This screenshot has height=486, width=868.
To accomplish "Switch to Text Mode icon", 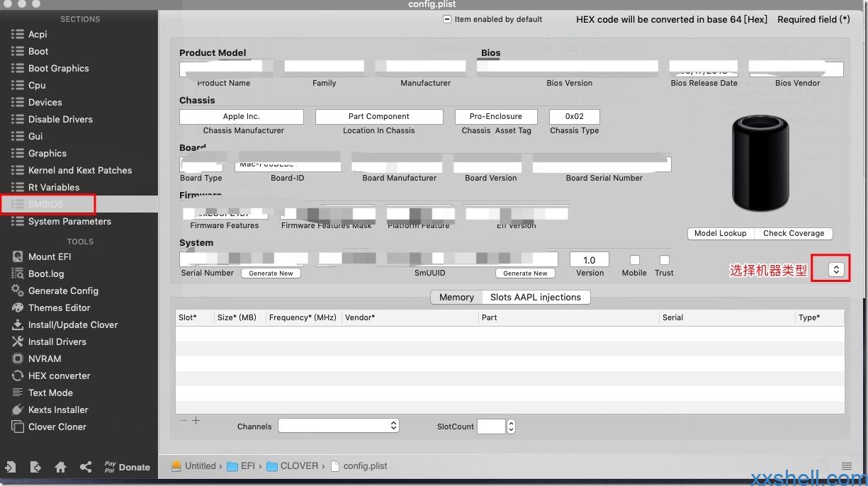I will tap(18, 392).
